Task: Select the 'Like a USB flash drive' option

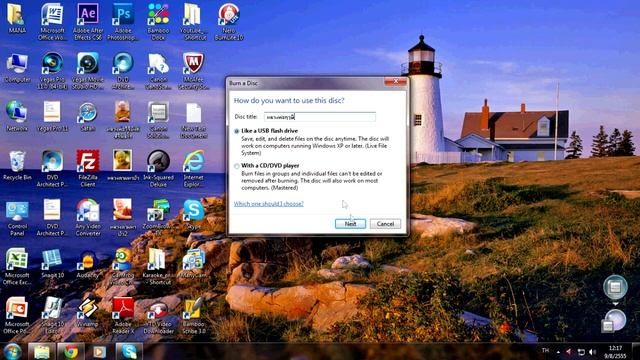Action: (x=237, y=131)
